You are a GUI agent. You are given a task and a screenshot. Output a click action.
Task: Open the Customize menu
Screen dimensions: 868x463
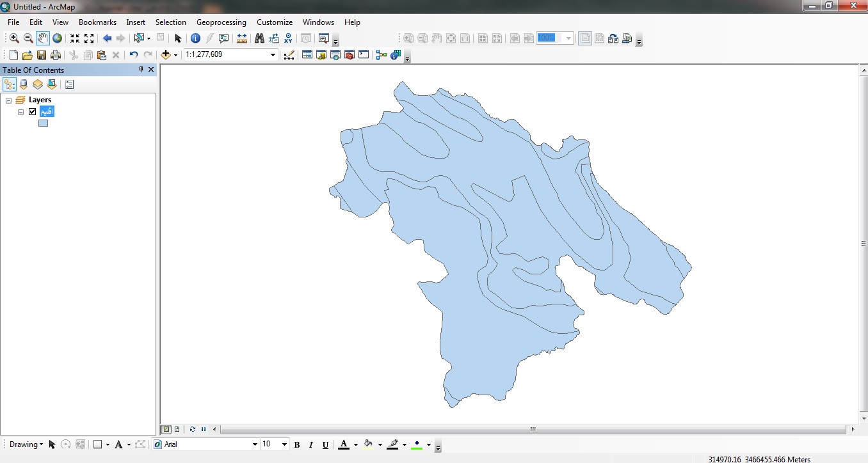pyautogui.click(x=275, y=22)
